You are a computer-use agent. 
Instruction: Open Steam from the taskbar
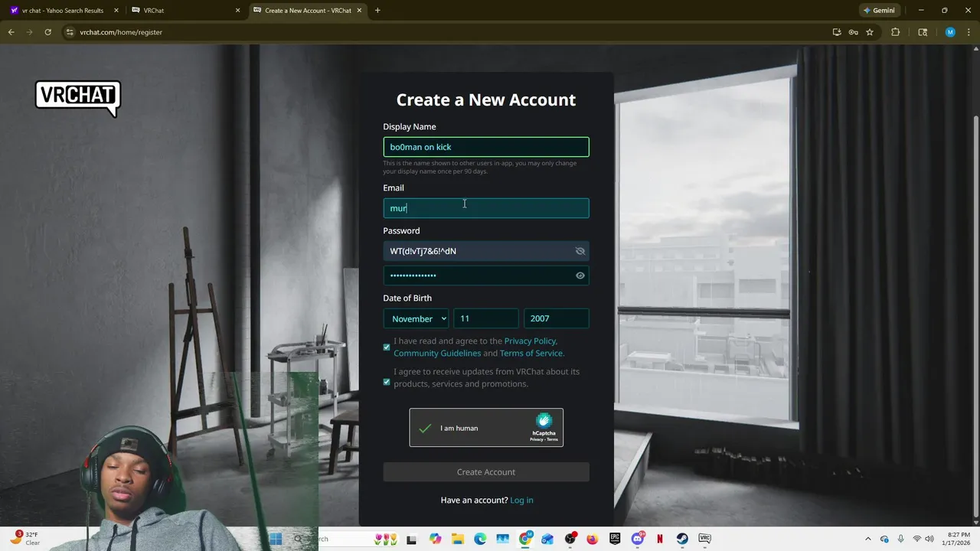(682, 540)
